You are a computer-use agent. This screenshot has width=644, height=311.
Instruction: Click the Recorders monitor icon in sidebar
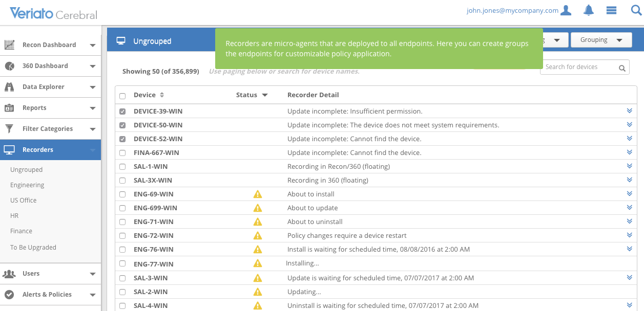(x=9, y=150)
